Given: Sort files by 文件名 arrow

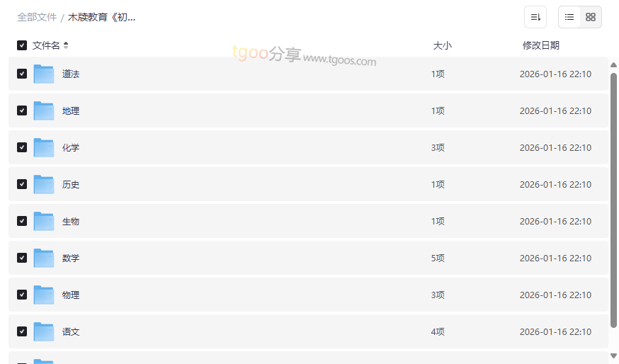Looking at the screenshot, I should (66, 45).
